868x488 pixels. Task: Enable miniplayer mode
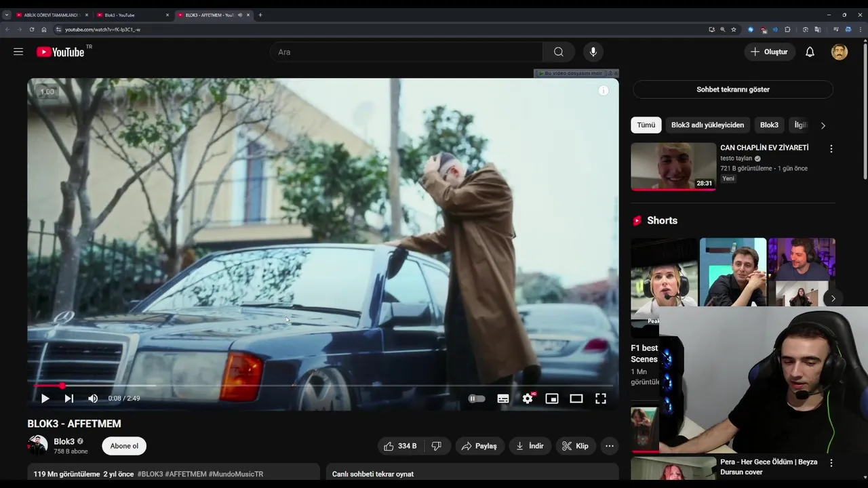(x=552, y=399)
